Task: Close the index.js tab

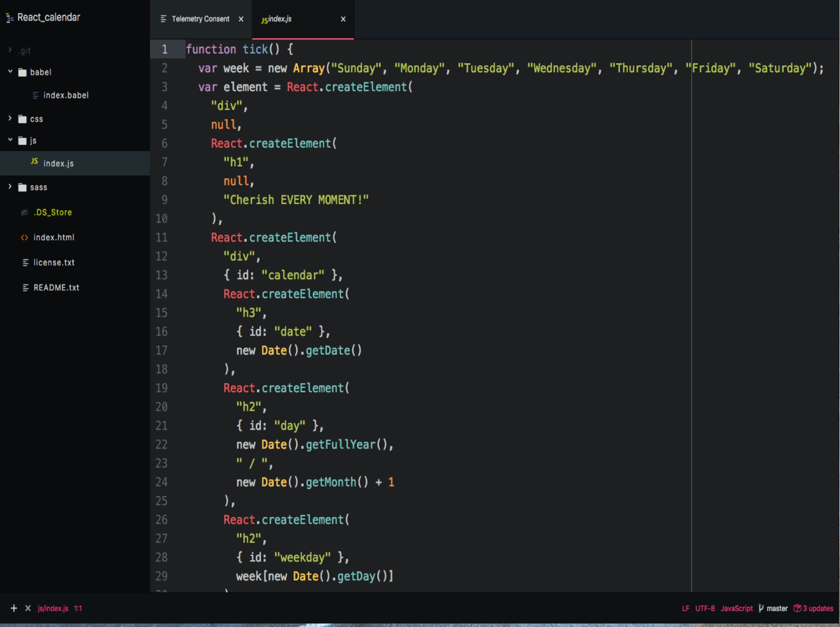Action: click(x=343, y=19)
